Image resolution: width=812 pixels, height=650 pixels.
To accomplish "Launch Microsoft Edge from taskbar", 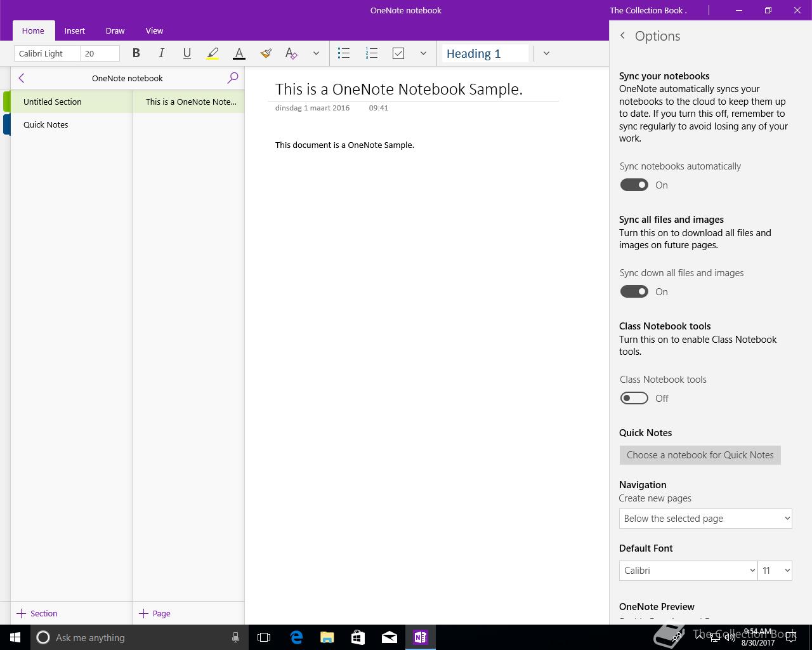I will pos(296,637).
